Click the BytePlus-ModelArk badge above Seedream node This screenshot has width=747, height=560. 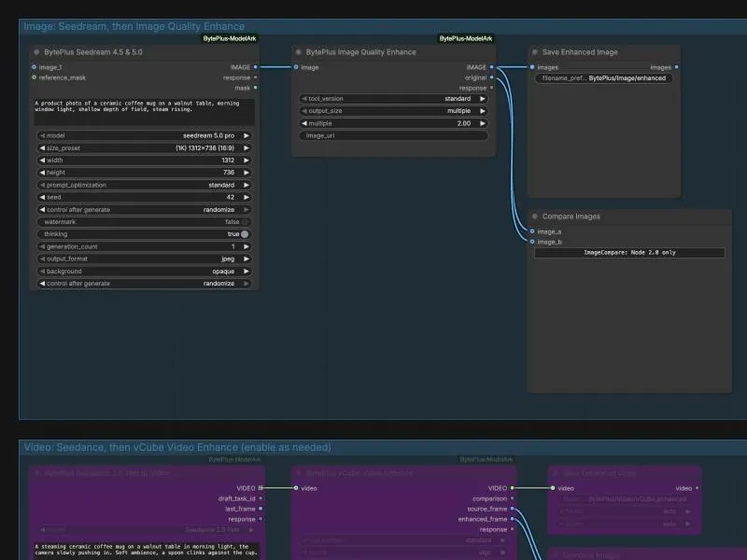230,38
